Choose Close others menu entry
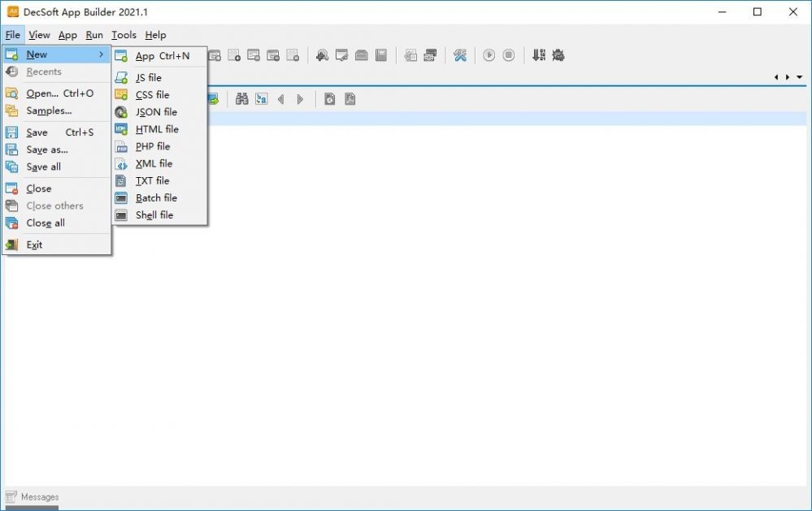 57,206
